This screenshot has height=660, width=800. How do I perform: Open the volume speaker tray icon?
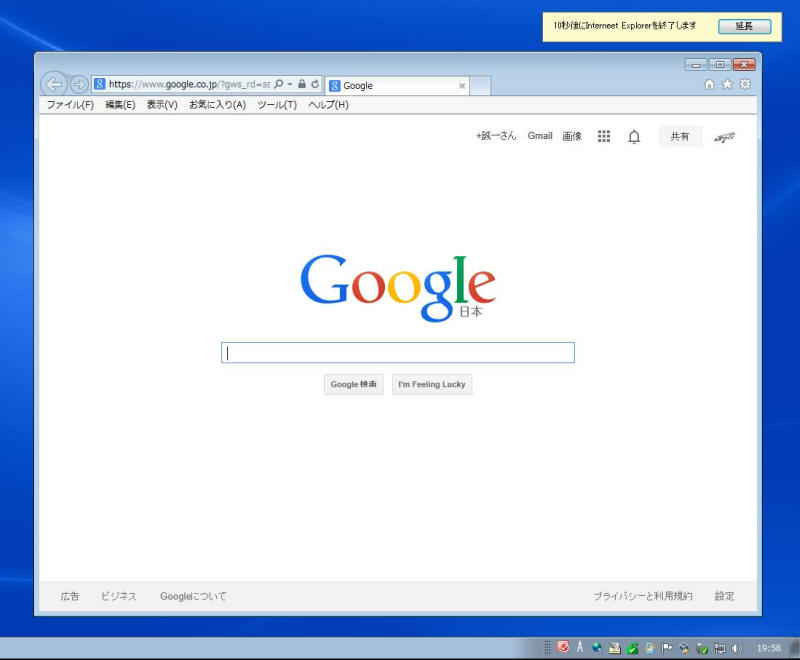click(x=737, y=648)
